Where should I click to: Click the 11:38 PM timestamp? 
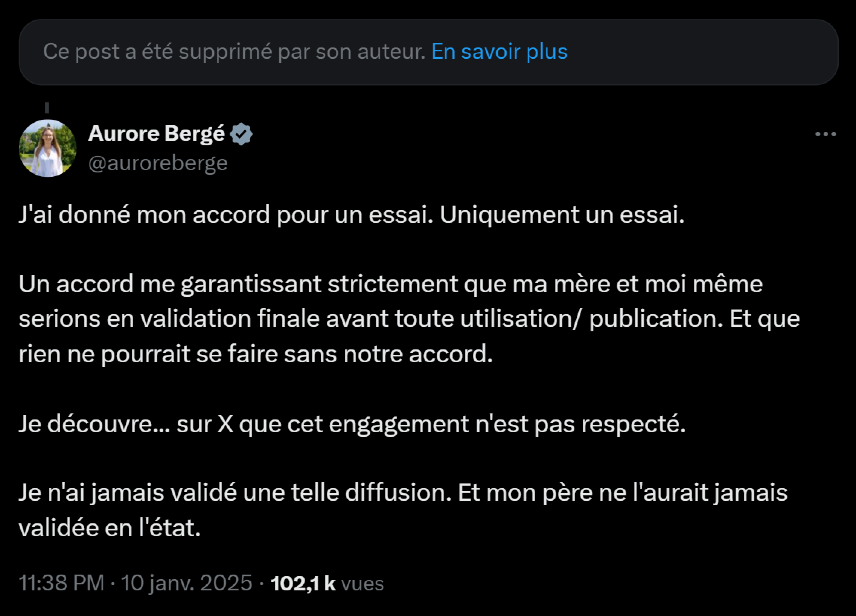[x=61, y=583]
